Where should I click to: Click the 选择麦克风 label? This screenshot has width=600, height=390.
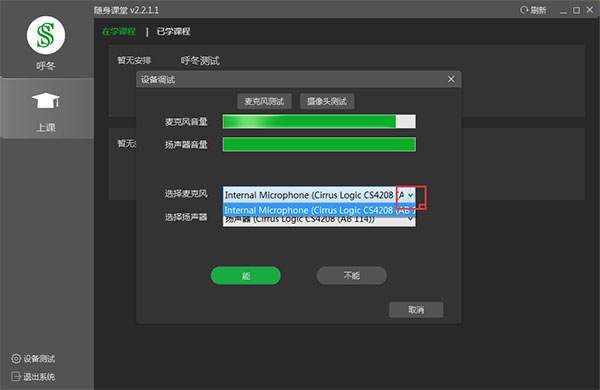point(186,194)
